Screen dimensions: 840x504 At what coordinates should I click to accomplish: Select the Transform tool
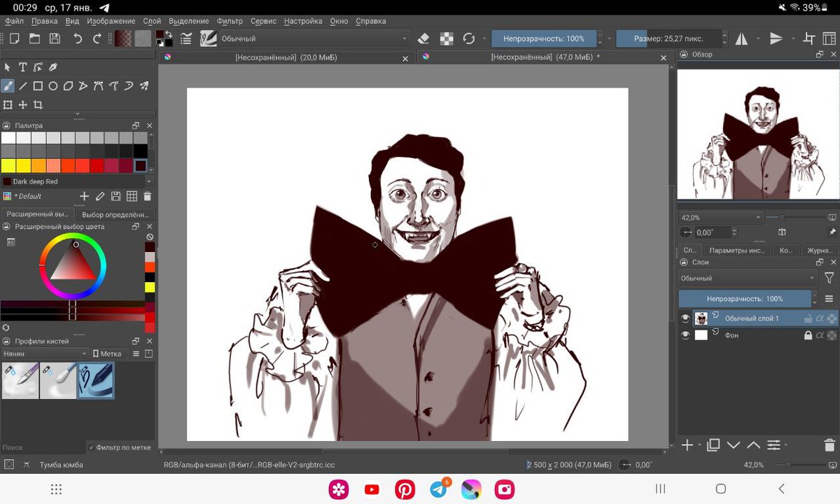(x=8, y=105)
